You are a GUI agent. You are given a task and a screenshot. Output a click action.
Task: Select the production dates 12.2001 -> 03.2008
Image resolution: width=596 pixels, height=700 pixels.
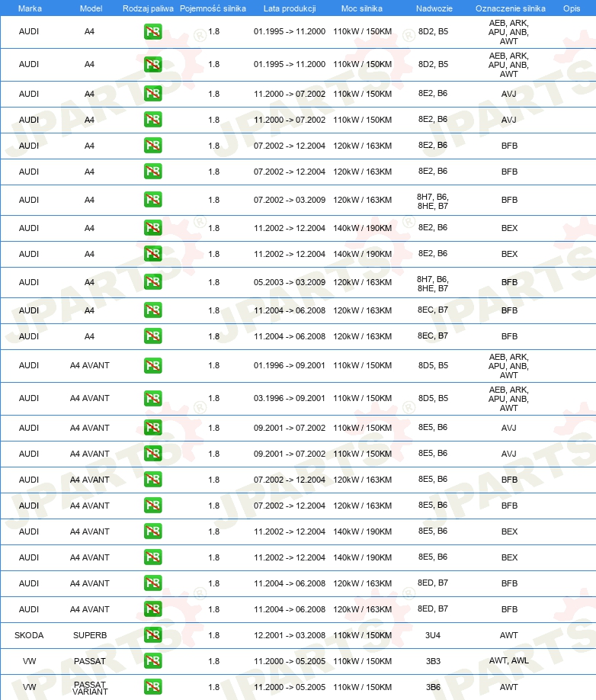point(290,635)
